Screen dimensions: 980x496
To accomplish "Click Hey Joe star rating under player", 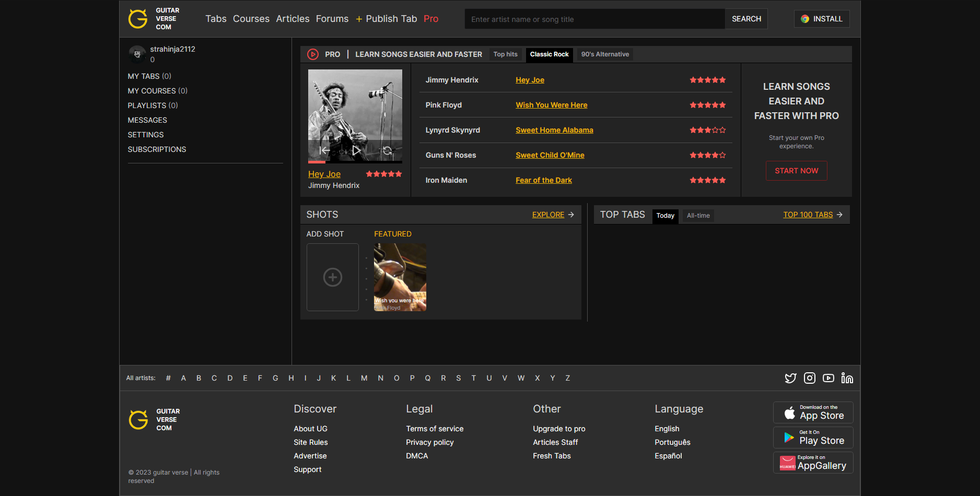I will pos(384,174).
